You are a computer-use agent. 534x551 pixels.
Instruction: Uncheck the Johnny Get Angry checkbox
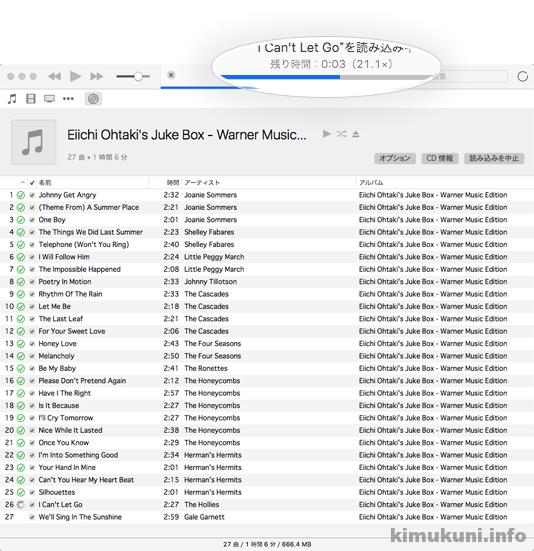32,195
